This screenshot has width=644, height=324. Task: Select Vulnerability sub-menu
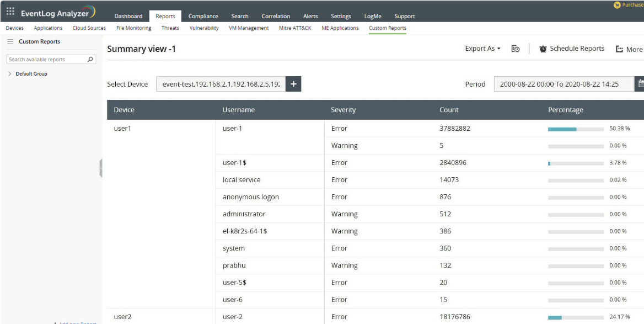pos(204,28)
